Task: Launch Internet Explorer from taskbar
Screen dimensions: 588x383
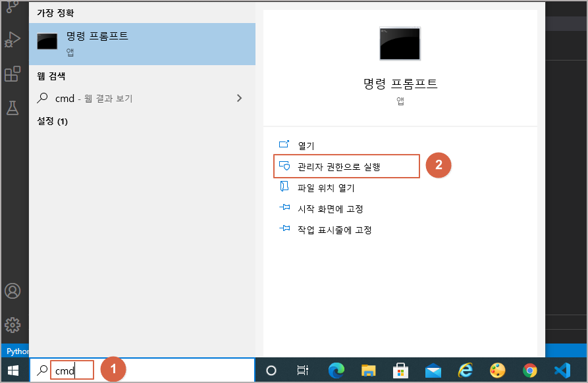Action: (466, 370)
